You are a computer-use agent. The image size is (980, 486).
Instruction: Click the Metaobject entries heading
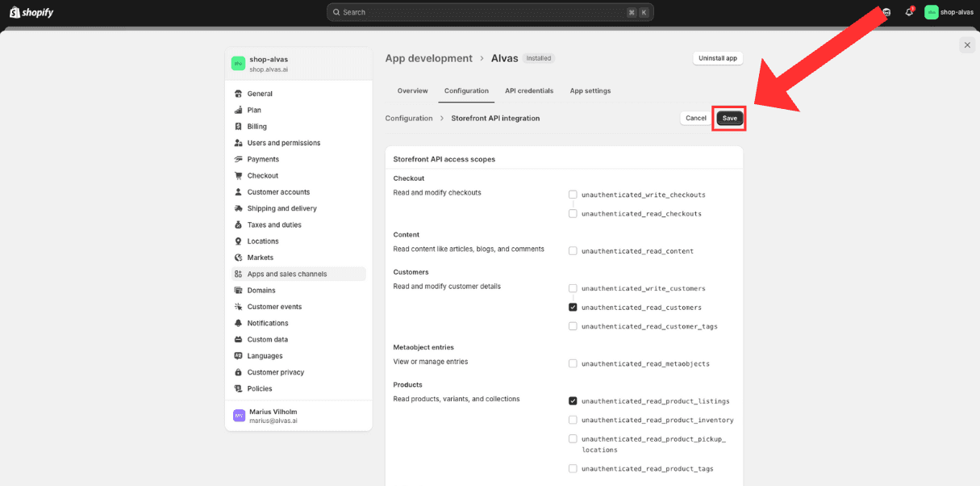(423, 347)
